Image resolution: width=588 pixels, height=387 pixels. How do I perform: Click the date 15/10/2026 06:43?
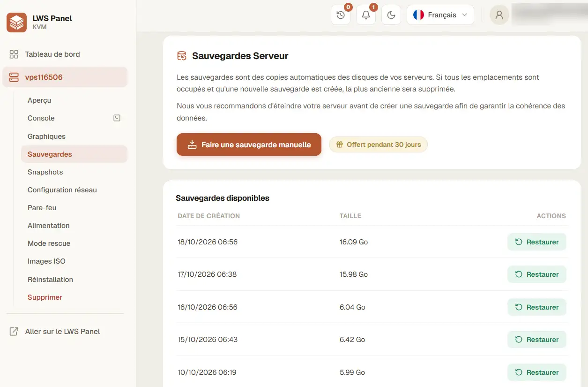pyautogui.click(x=208, y=340)
